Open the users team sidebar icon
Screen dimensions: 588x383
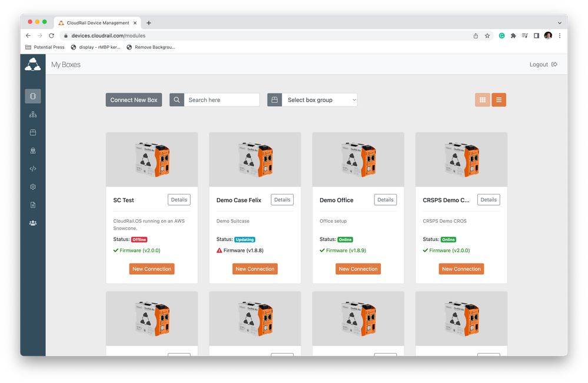pyautogui.click(x=33, y=223)
